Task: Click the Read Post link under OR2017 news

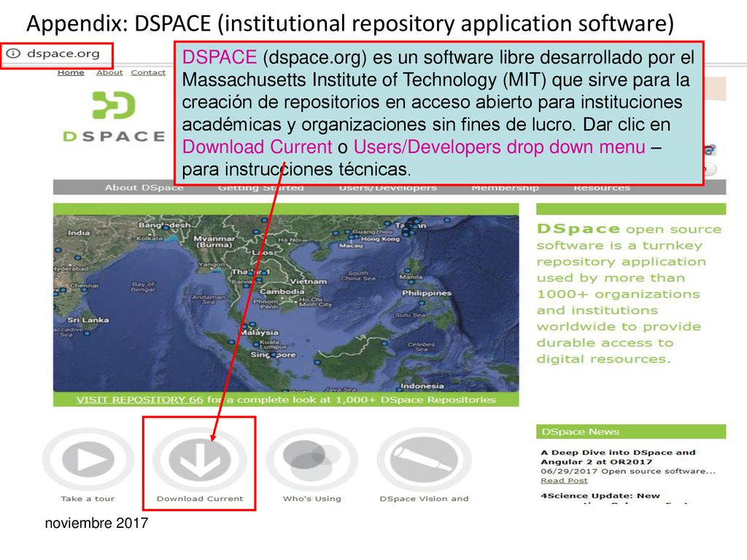Action: point(564,481)
